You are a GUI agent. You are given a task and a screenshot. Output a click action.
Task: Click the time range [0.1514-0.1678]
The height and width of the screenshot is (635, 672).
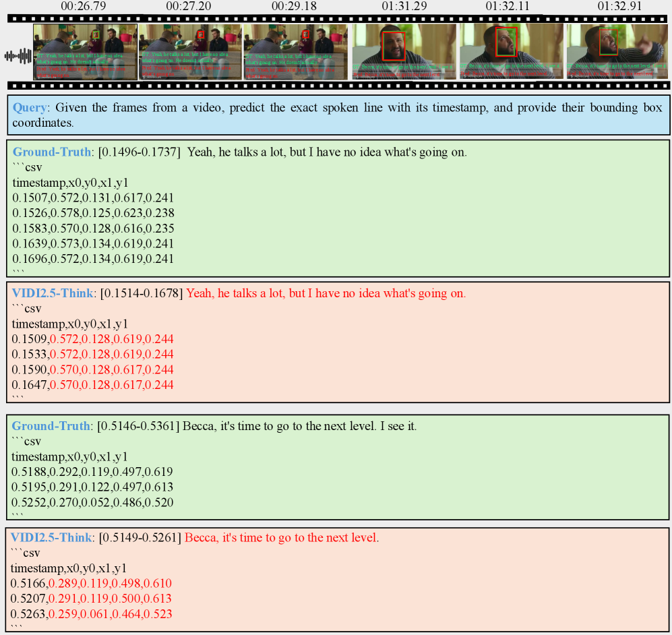pyautogui.click(x=142, y=293)
